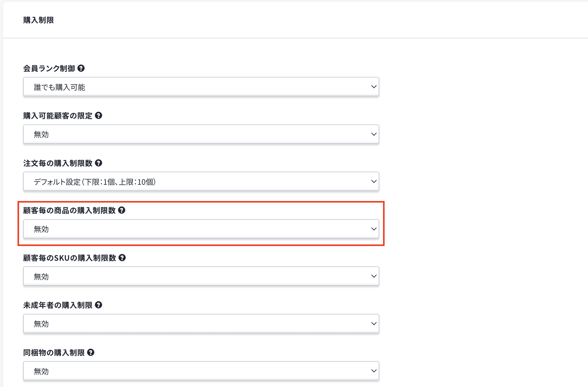Viewport: 588px width, 387px height.
Task: Click the 購入制限 section heading
Action: 38,20
